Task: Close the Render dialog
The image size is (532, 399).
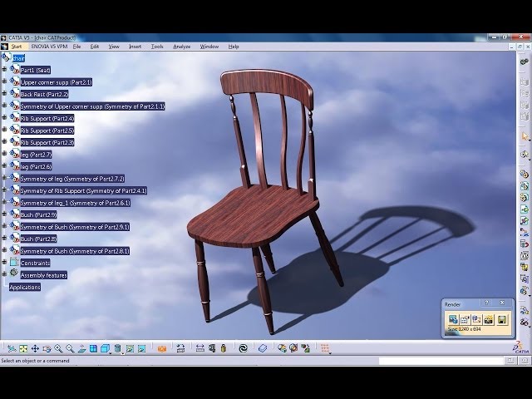Action: [502, 303]
